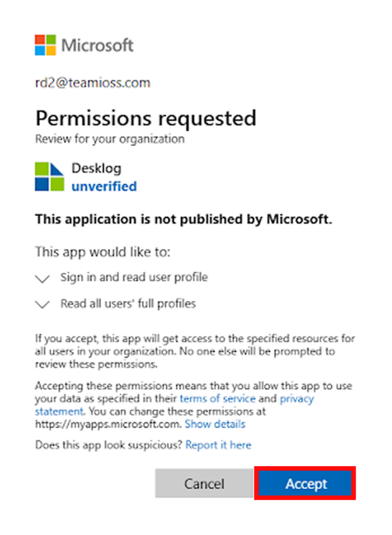Viewport: 392px width, 535px height.
Task: Click the Microsoft wordmark text
Action: click(97, 45)
